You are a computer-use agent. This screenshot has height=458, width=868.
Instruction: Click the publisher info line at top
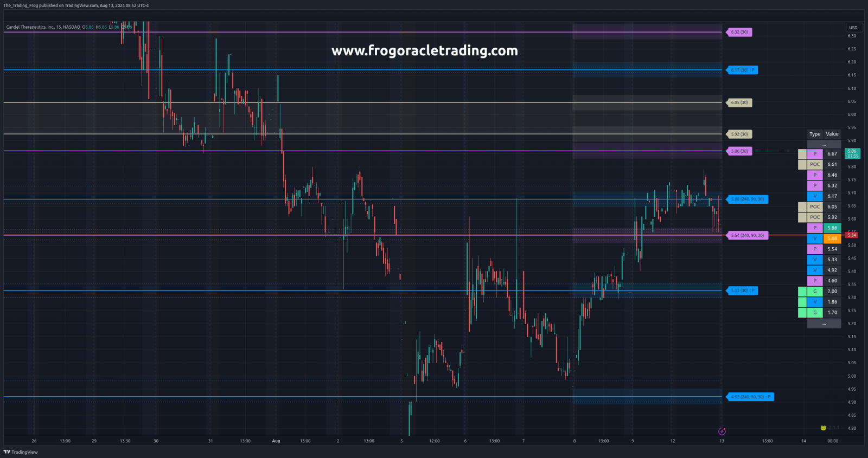tap(76, 5)
